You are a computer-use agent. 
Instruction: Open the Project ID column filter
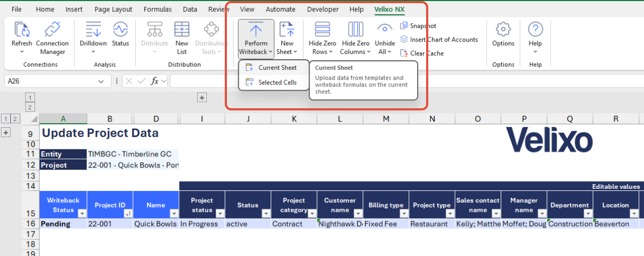tap(128, 213)
